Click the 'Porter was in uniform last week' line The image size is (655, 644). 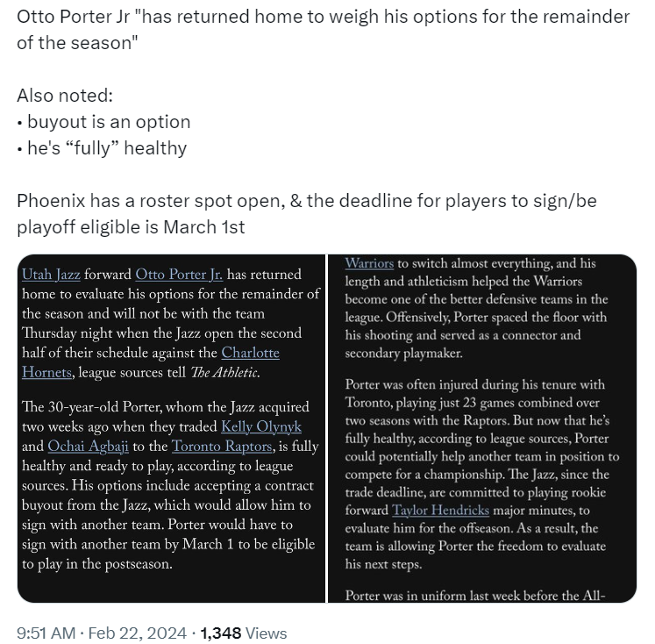pyautogui.click(x=475, y=595)
